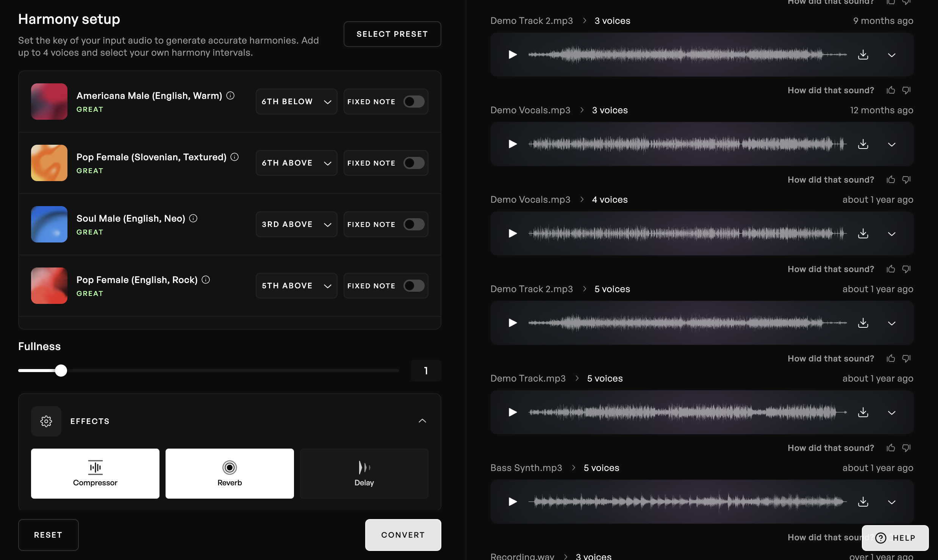Screen dimensions: 938x560
Task: Click the Select Preset button
Action: (x=392, y=34)
